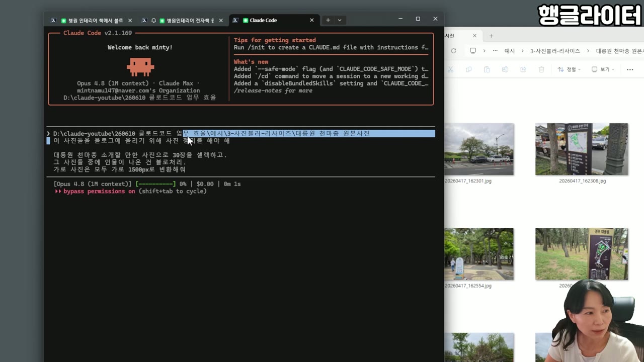Screen dimensions: 644x362
Task: Click the Delete trash icon
Action: pyautogui.click(x=541, y=69)
